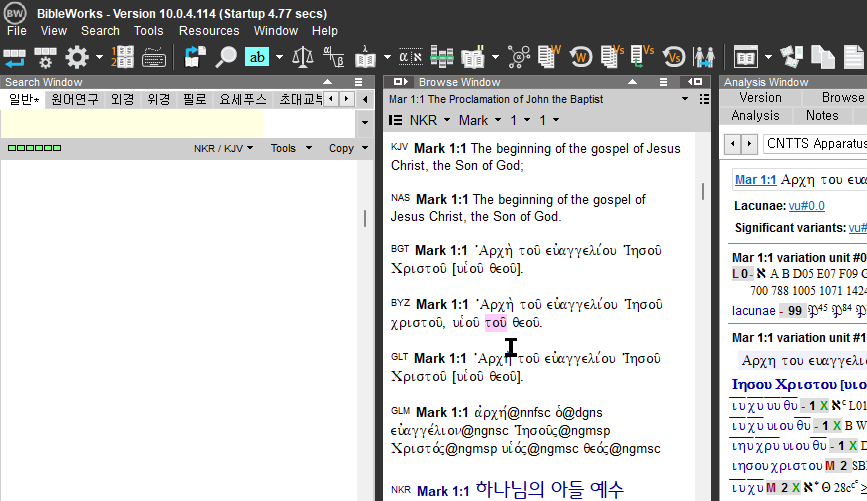Click the export-from-book blue arrow icon

195,57
